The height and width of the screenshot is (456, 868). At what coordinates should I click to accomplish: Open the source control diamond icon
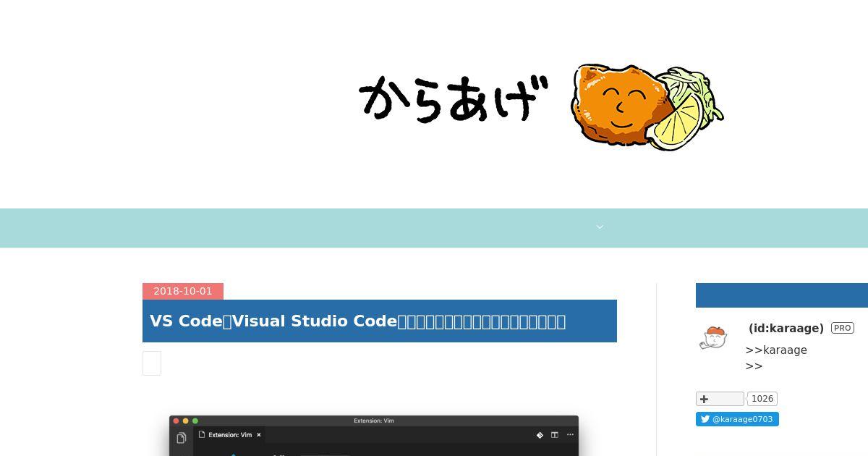click(540, 435)
